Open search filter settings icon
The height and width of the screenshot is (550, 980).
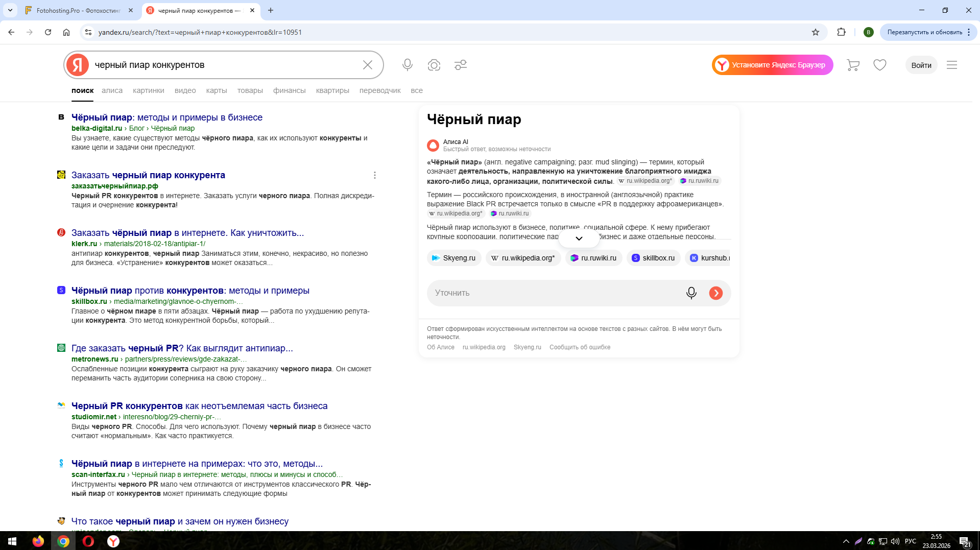point(461,65)
